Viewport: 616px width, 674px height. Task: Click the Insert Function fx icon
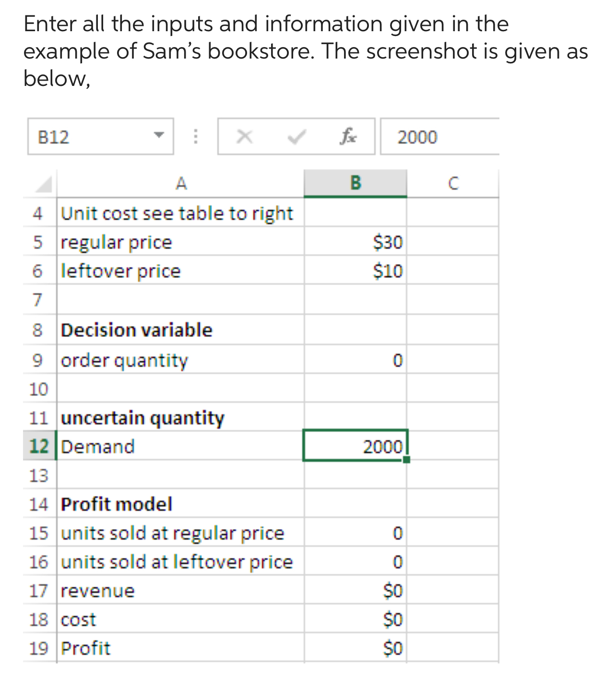click(x=349, y=136)
